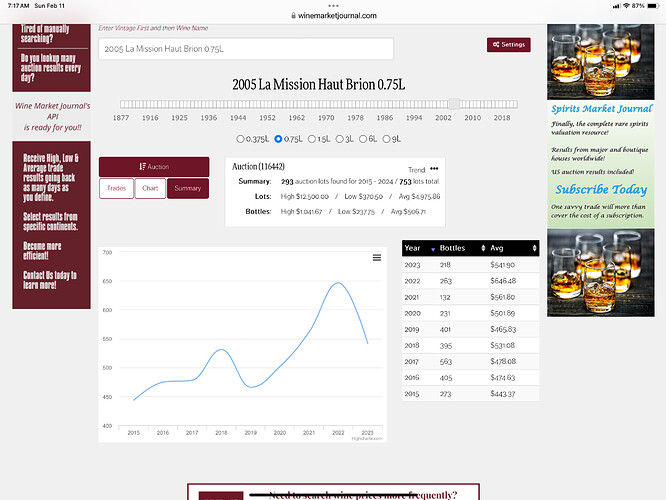Select the 6L bottle size

(x=363, y=139)
